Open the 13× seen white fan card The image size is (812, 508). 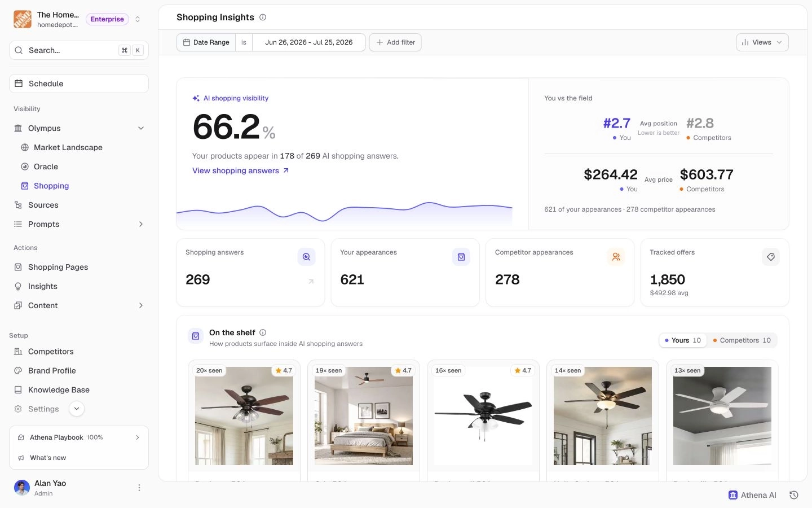[x=722, y=421]
